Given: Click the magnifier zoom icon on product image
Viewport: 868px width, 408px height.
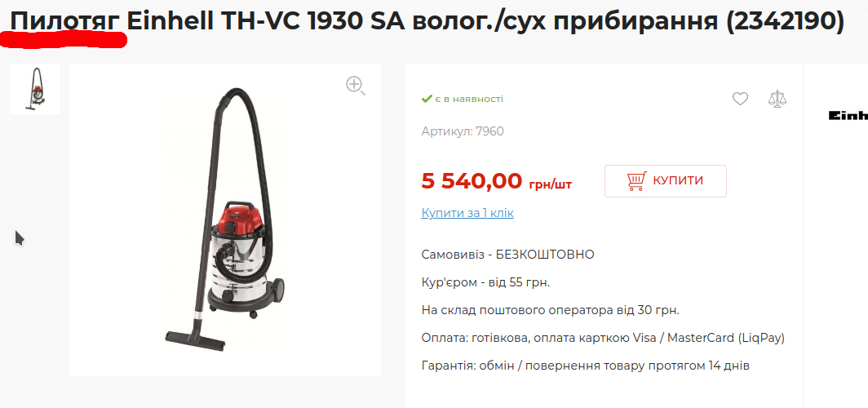Looking at the screenshot, I should pyautogui.click(x=356, y=86).
